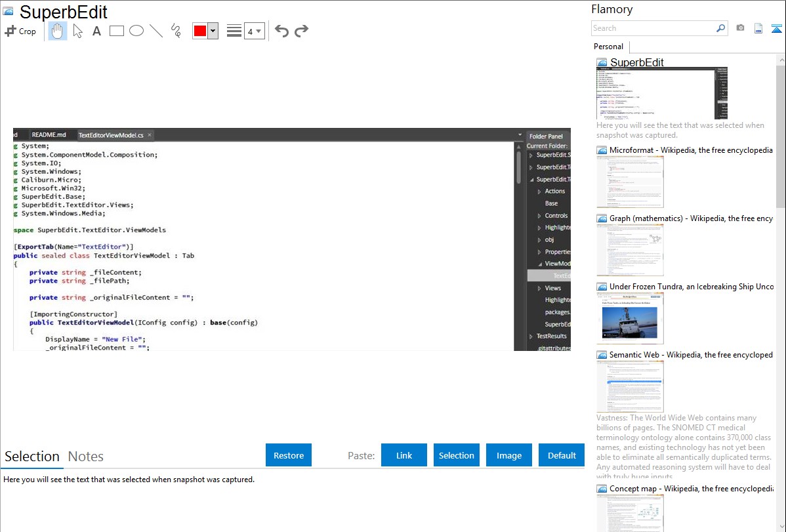Select 'Microformat - Wikipedia' snapshot title

691,150
